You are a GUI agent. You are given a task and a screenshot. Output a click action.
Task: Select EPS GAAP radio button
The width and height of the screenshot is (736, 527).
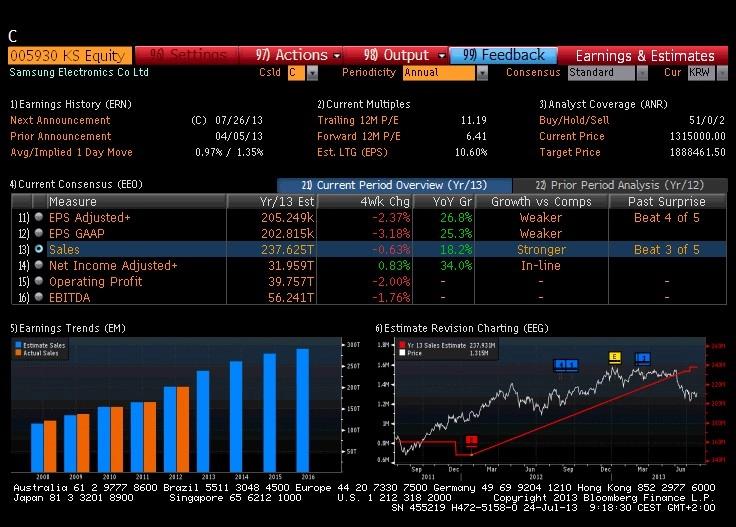pos(39,233)
